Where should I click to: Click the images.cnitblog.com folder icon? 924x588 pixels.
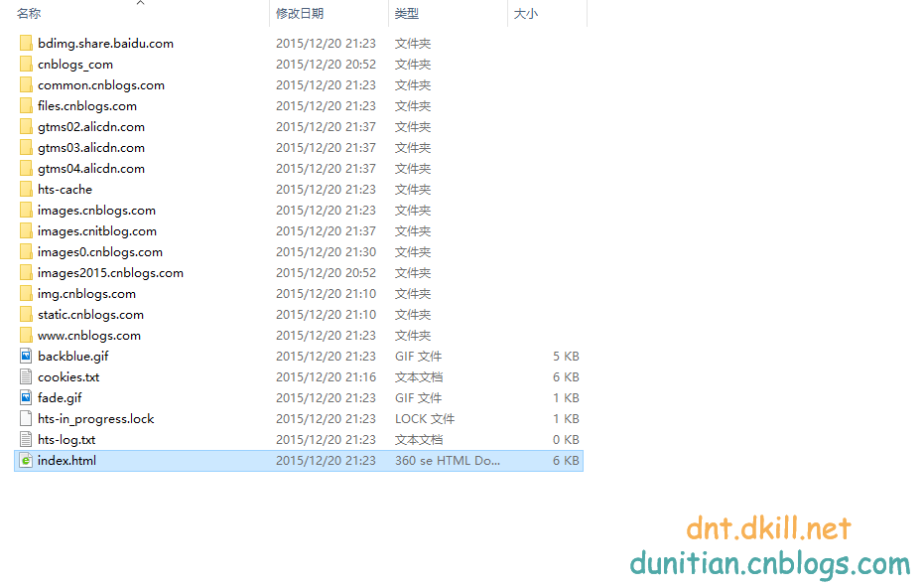(x=26, y=230)
